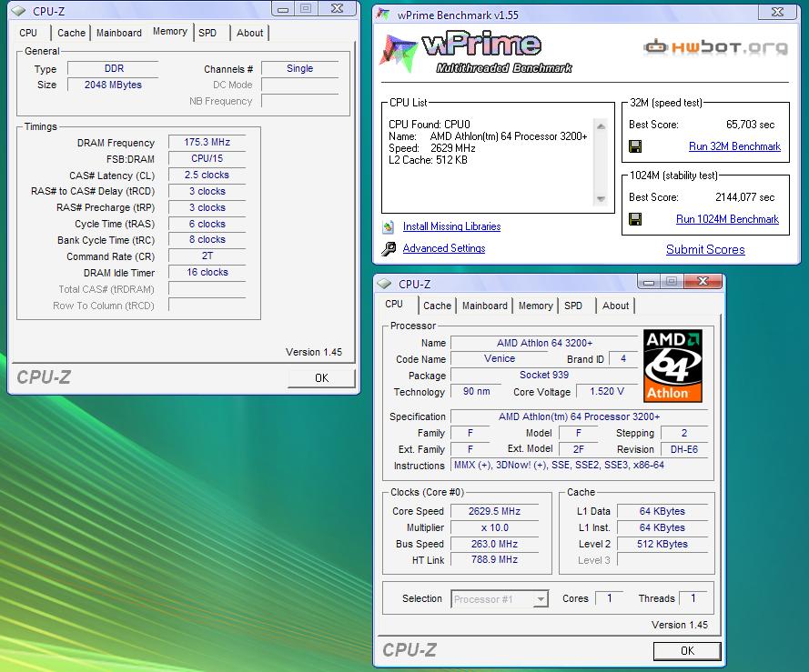The image size is (809, 672).
Task: Click the Channels # value Single
Action: point(299,68)
